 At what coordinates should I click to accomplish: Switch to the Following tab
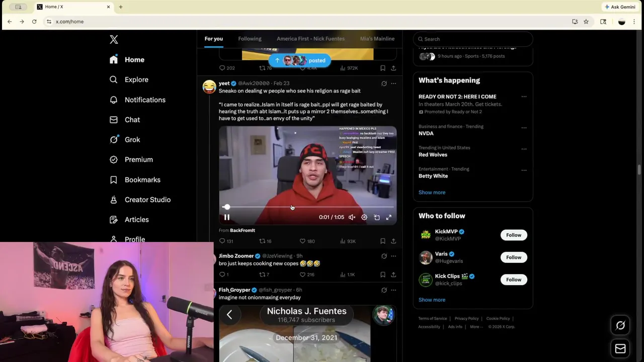pyautogui.click(x=250, y=39)
